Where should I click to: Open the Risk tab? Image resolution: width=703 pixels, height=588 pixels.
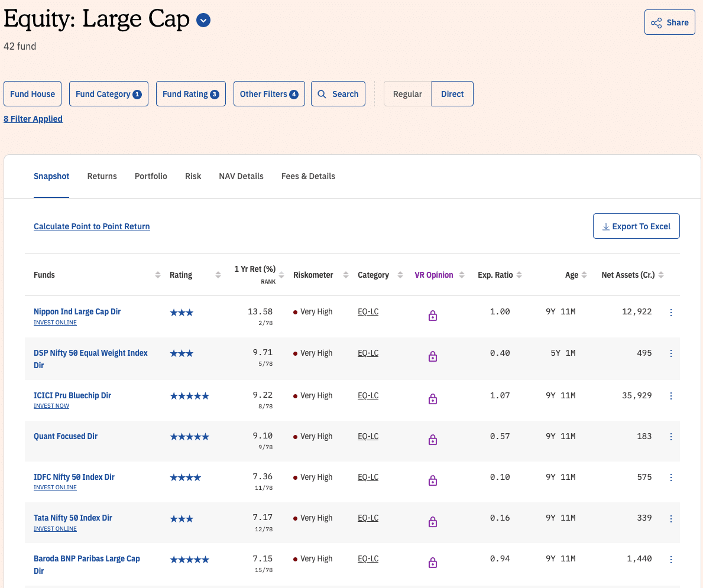coord(193,176)
